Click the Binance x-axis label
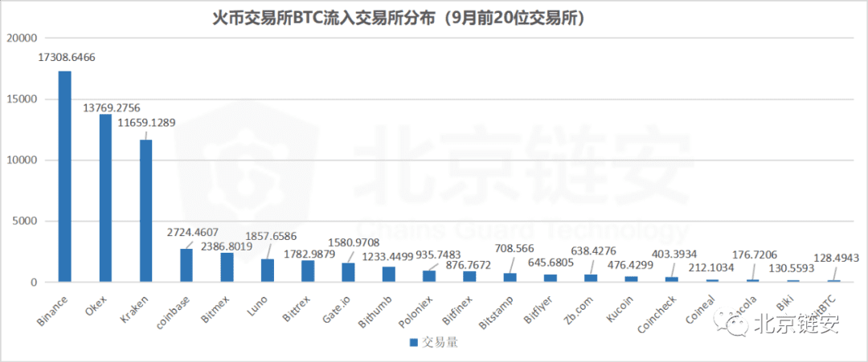 tap(53, 310)
